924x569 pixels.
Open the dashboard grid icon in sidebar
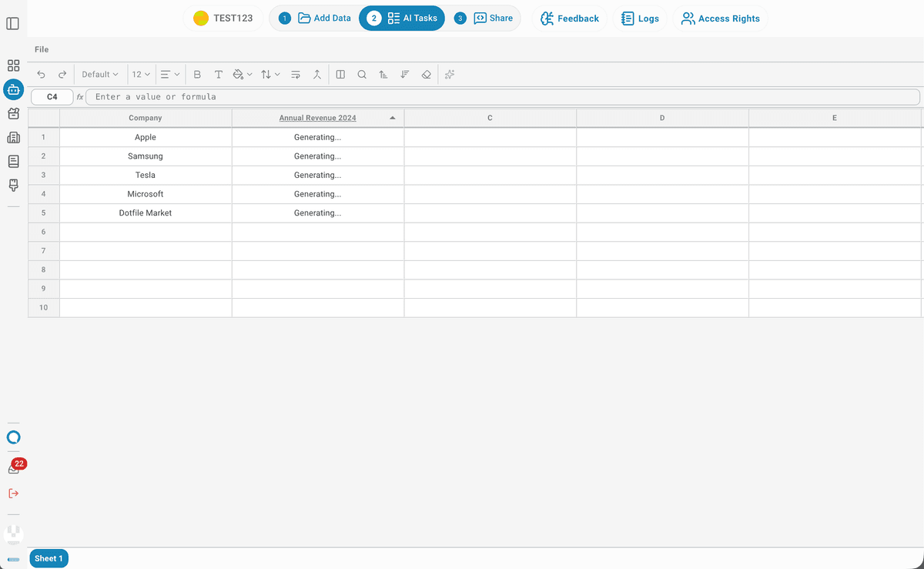pyautogui.click(x=13, y=65)
